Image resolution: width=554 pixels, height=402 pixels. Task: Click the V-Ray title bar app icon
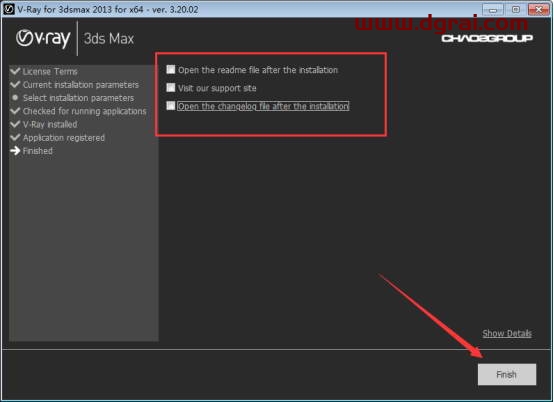(8, 9)
